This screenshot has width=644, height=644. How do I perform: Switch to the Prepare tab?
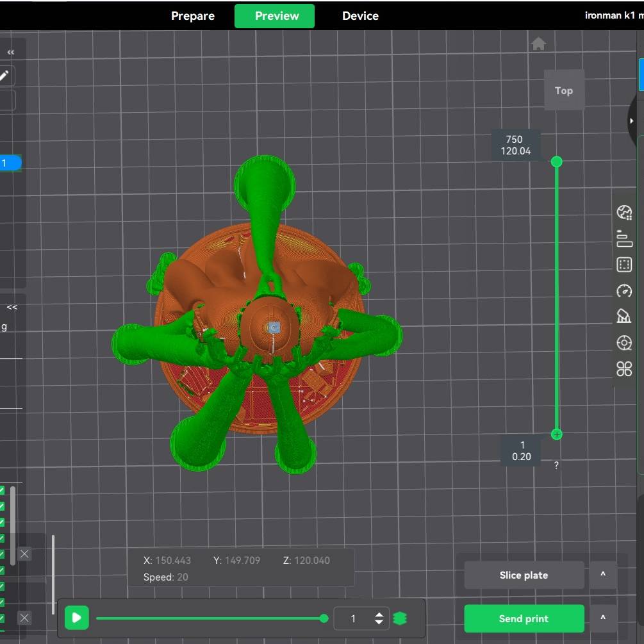(193, 16)
